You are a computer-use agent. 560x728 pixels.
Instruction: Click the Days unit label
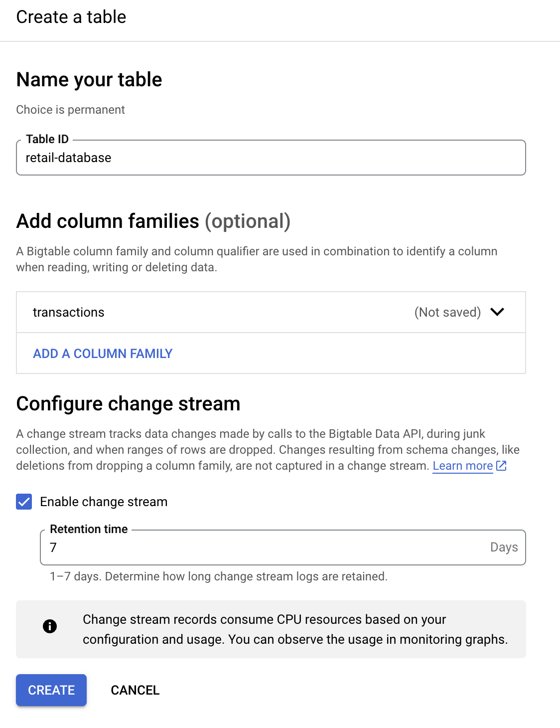pyautogui.click(x=504, y=547)
